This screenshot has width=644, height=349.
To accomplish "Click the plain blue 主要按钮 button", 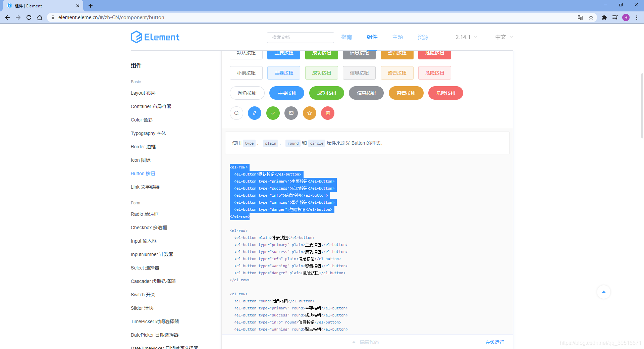I will pos(284,73).
